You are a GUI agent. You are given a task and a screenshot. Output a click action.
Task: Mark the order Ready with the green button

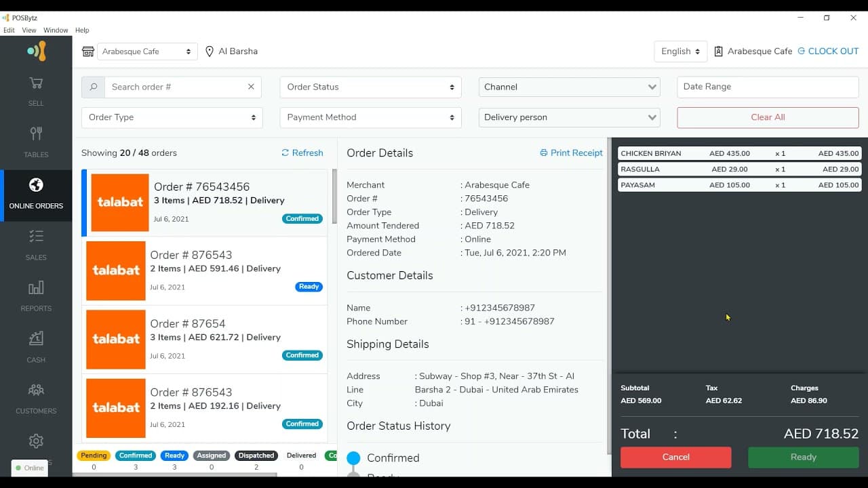click(x=804, y=457)
